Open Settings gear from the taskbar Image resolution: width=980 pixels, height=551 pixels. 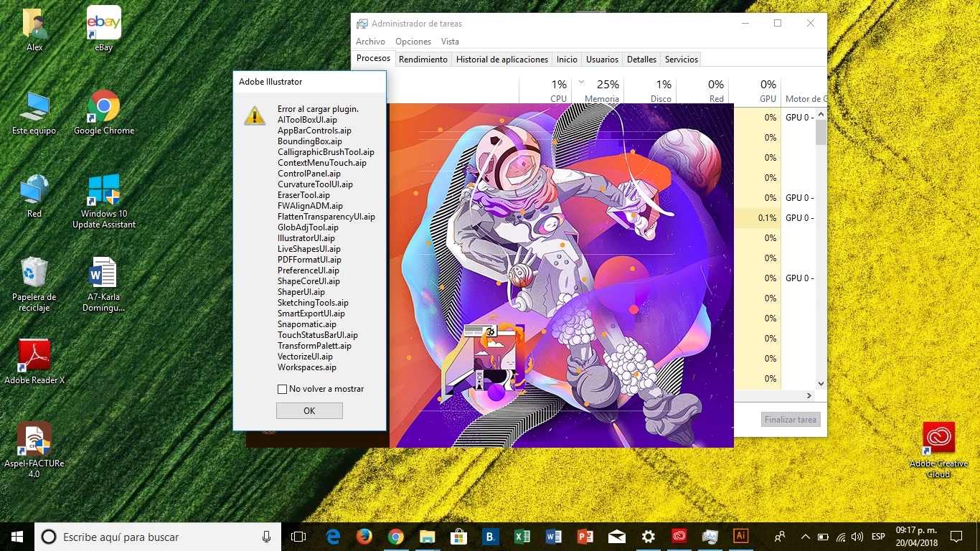[649, 537]
